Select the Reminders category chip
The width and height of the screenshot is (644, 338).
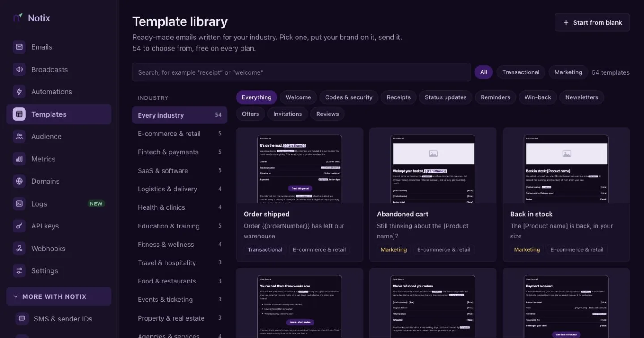(496, 97)
